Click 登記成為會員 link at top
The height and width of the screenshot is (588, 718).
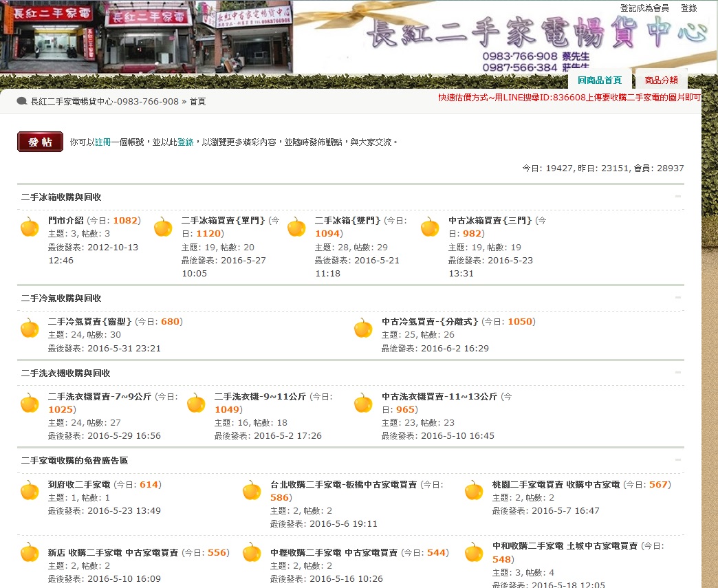[644, 8]
